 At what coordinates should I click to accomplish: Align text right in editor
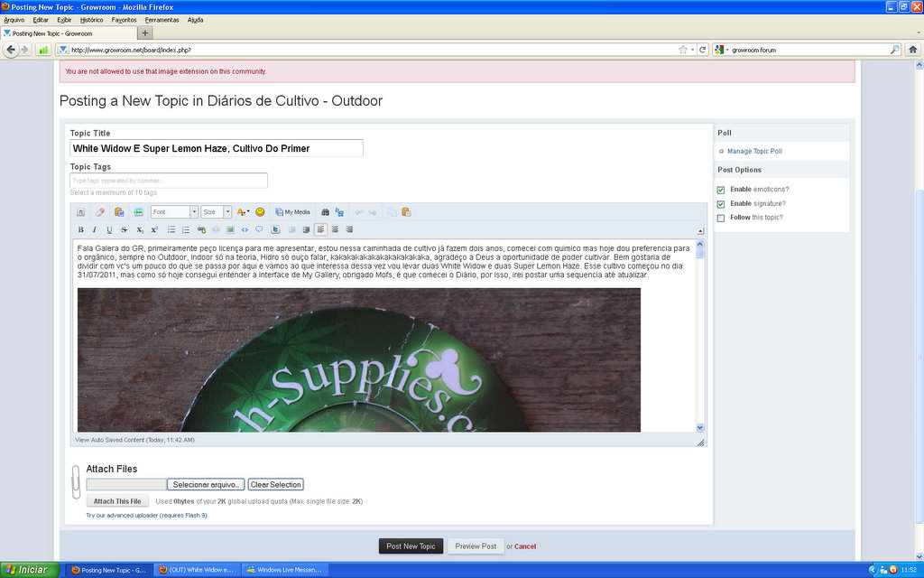tap(349, 229)
